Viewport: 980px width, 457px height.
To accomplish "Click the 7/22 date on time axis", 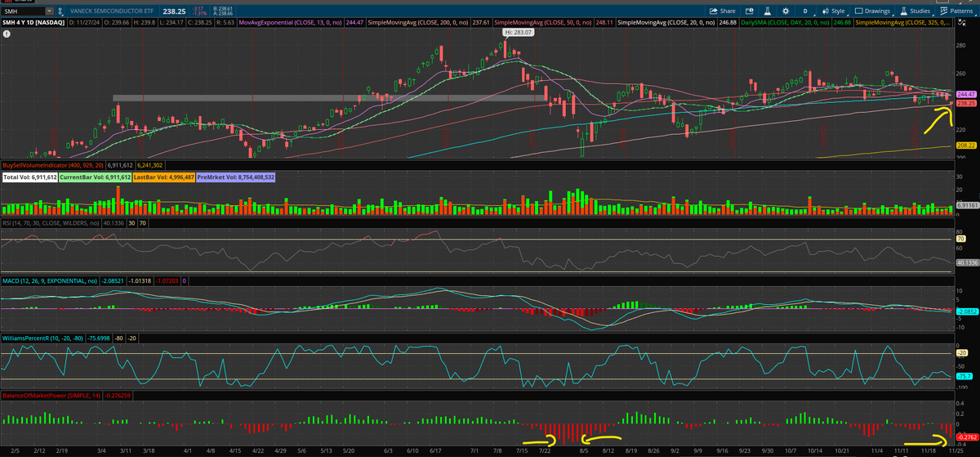I will coord(545,450).
